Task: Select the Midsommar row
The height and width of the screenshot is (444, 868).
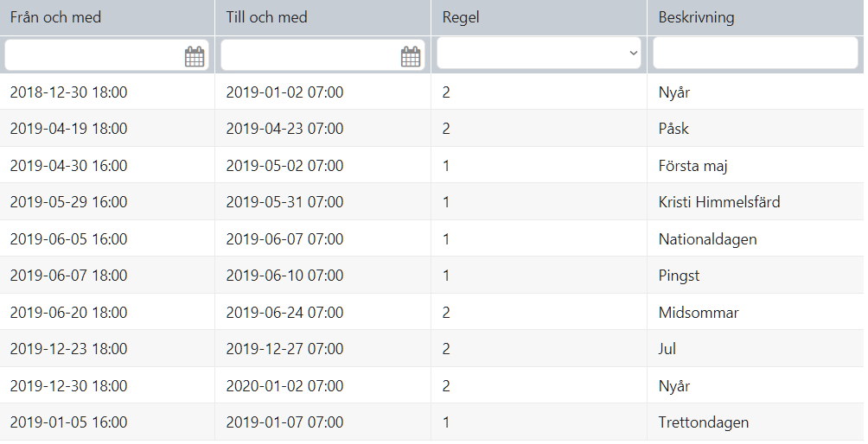Action: point(431,312)
